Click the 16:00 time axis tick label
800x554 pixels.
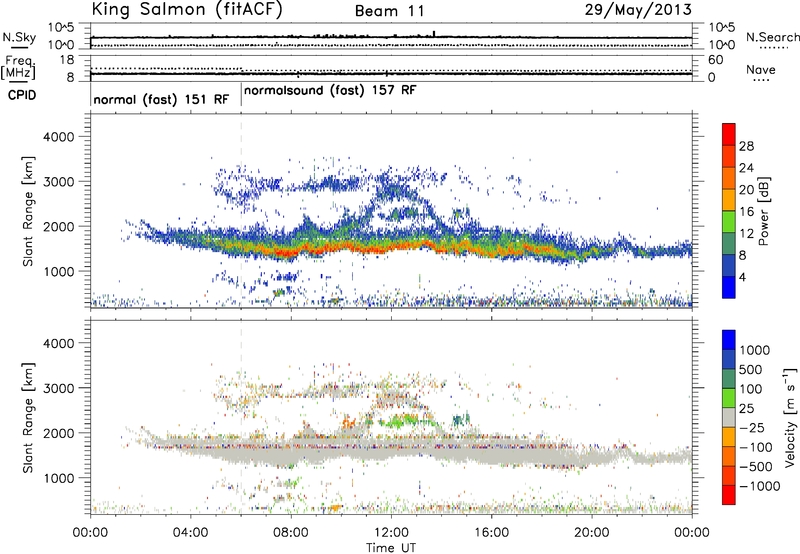tap(491, 533)
